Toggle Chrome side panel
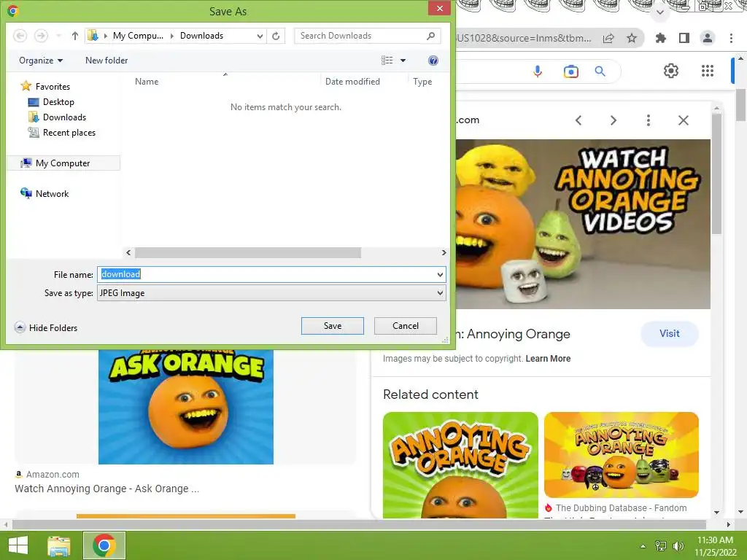 (x=684, y=38)
